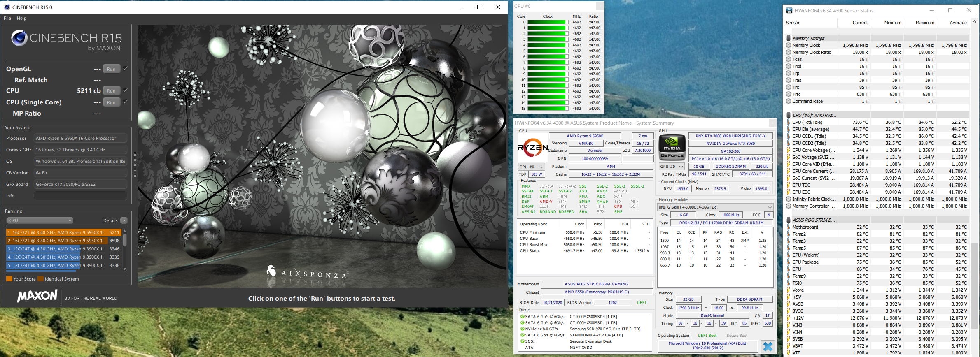Click the Infinity Fabric Clock sensor icon
Screen dimensions: 980x357
789,199
